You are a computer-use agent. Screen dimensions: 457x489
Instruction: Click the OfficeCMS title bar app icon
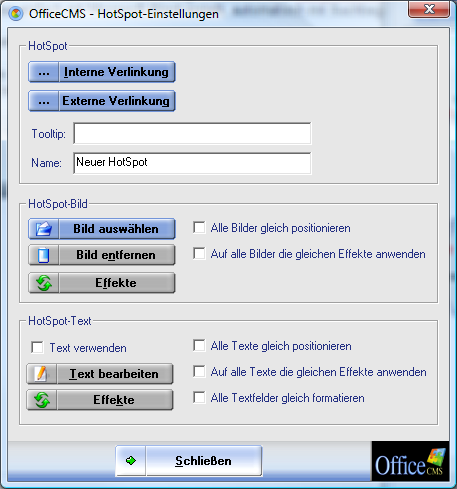16,14
